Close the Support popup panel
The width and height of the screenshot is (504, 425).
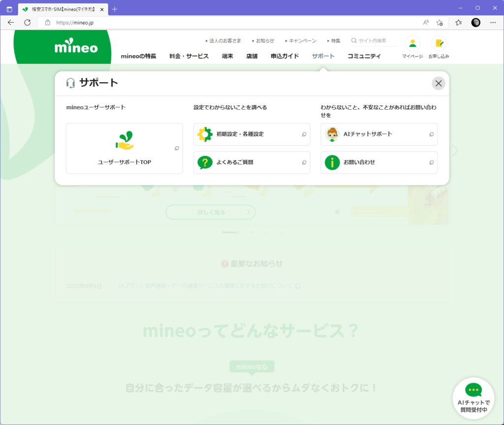439,84
